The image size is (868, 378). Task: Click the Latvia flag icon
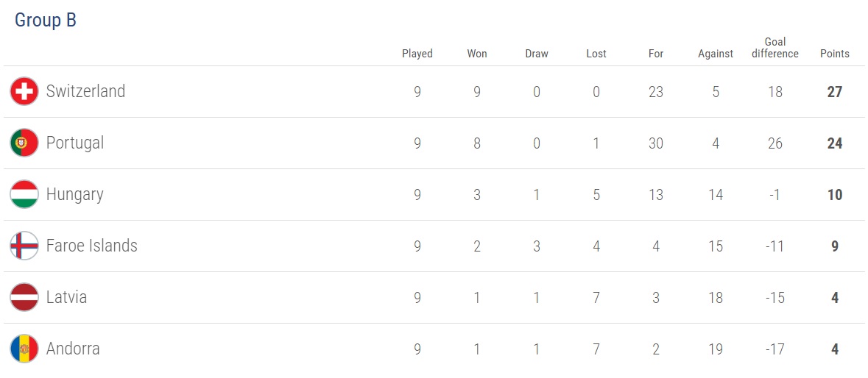(24, 297)
